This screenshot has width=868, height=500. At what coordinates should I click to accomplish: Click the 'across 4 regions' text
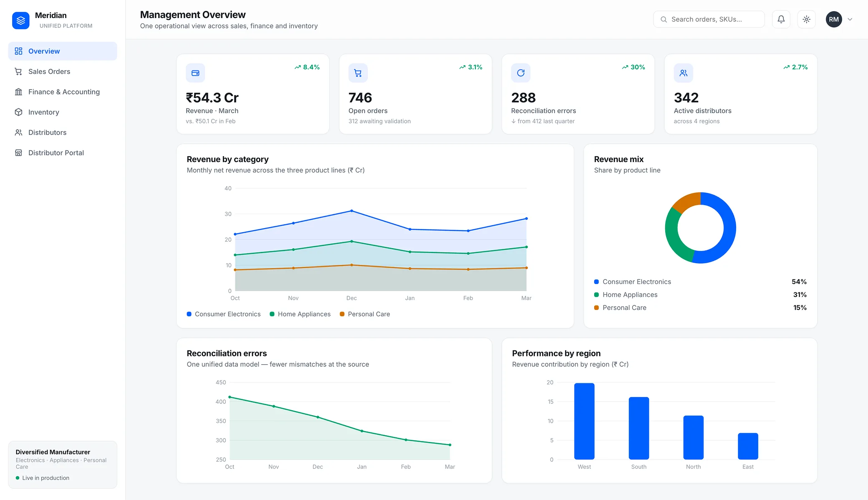696,121
